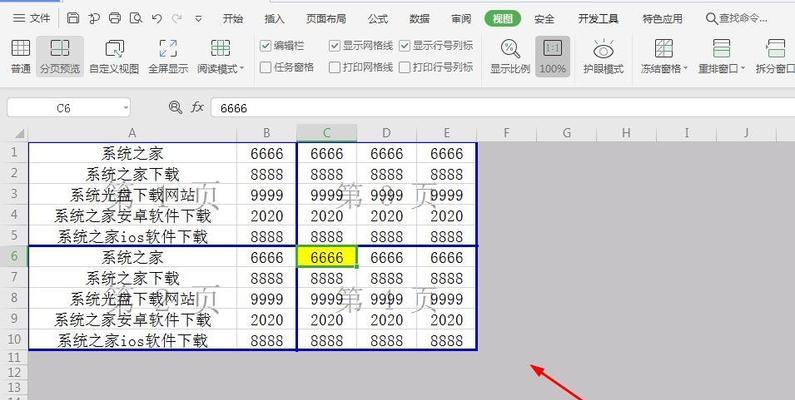Click the 100% zoom button
The height and width of the screenshot is (400, 795).
click(552, 56)
